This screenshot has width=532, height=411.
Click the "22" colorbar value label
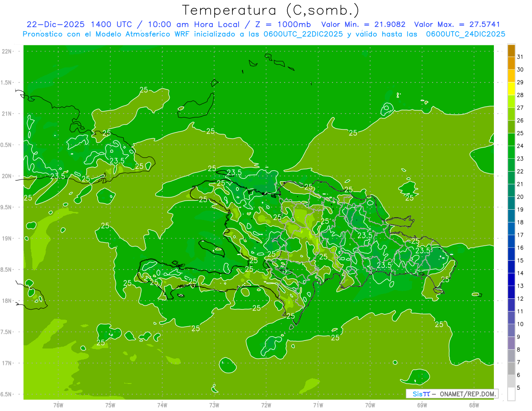coord(520,172)
